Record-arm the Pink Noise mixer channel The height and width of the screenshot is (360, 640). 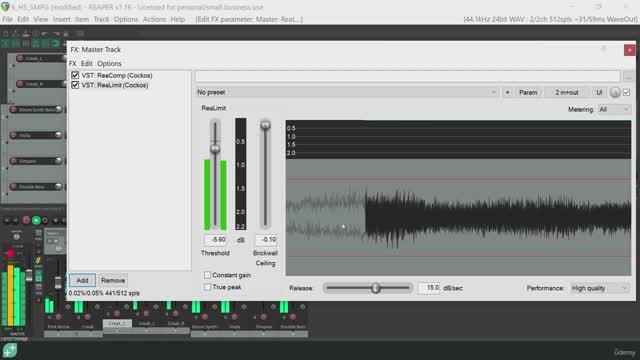(58, 317)
